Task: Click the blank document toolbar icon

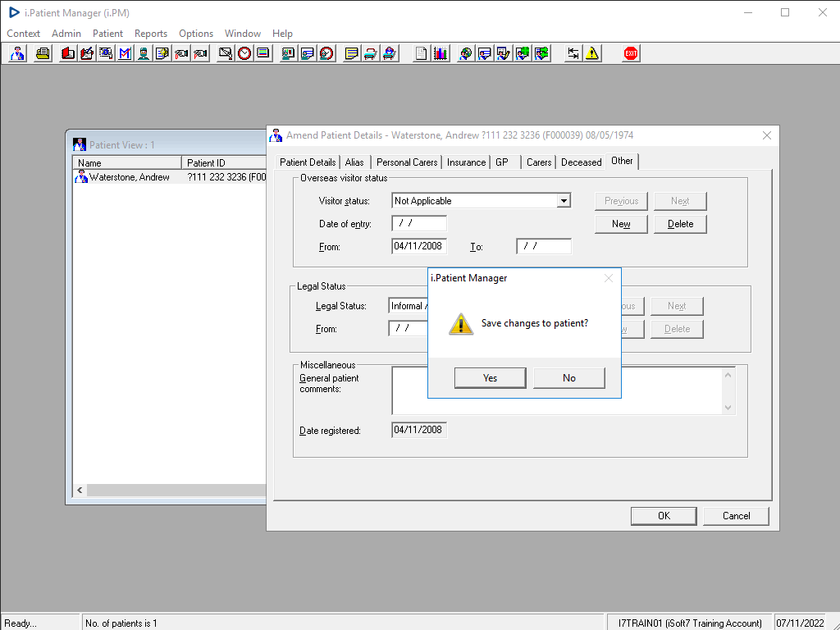Action: pyautogui.click(x=422, y=53)
